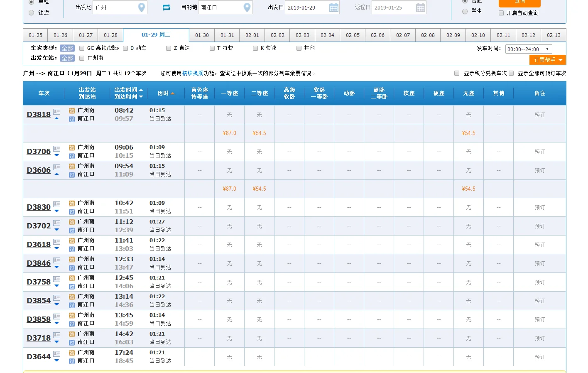Check the 显示积分兑换车次 option

[x=456, y=73]
